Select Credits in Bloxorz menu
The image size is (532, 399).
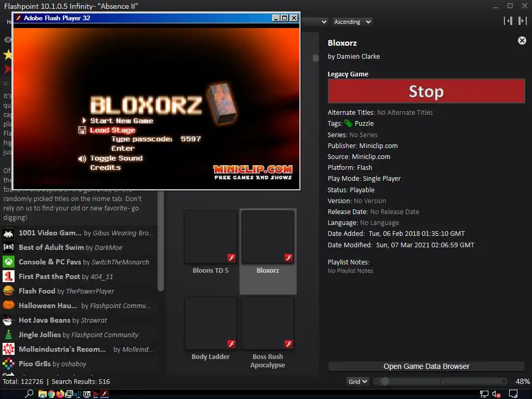pos(105,168)
